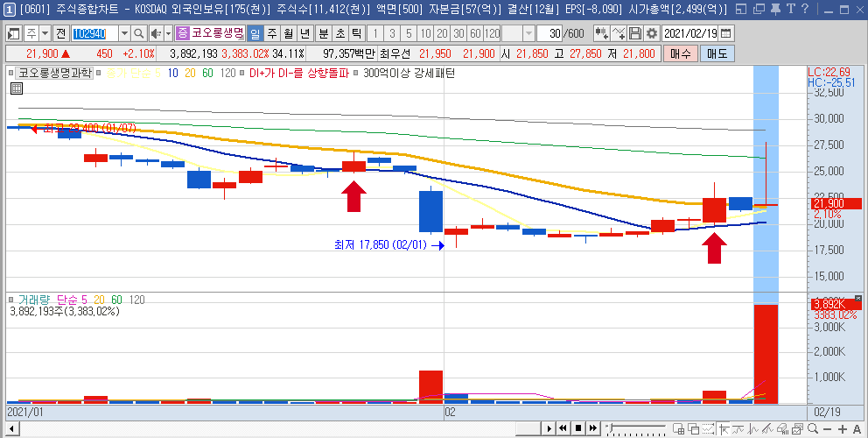Toggle the left panel layout icon
868x438 pixels.
13,34
